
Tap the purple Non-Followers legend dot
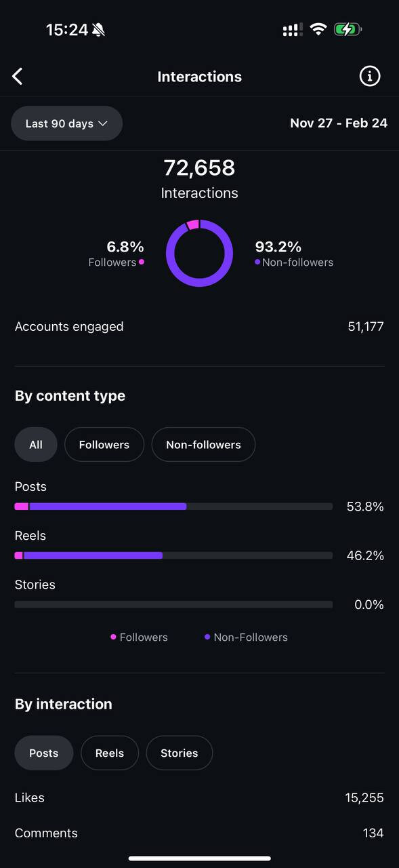(x=207, y=637)
